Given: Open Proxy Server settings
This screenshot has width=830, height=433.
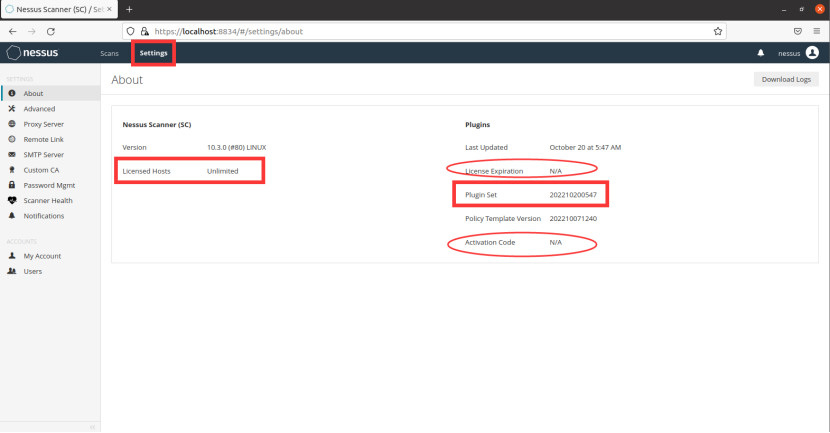Looking at the screenshot, I should click(50, 124).
